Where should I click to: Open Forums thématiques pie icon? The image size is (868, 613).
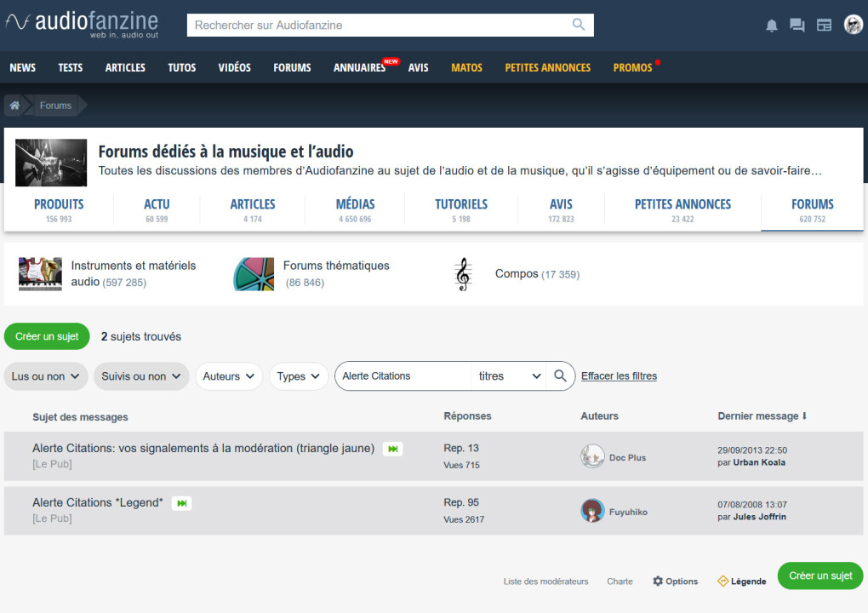point(254,273)
